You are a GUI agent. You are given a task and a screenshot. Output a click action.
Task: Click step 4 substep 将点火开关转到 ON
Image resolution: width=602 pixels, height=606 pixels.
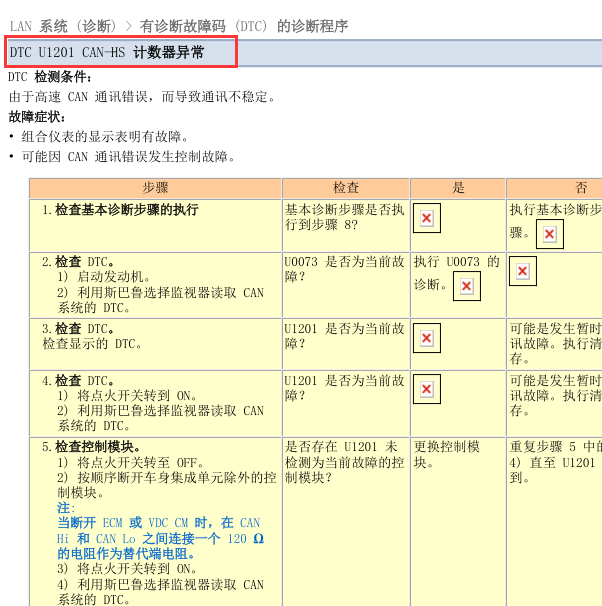click(x=128, y=396)
